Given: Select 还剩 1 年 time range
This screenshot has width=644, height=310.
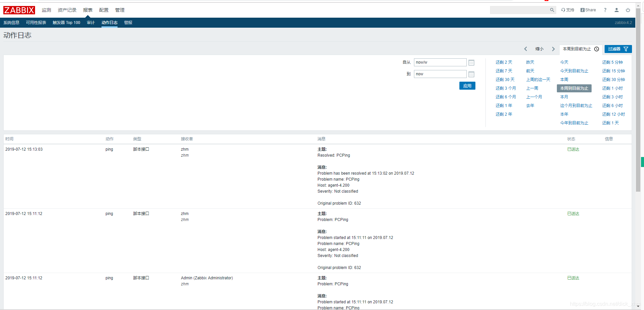Looking at the screenshot, I should tap(504, 106).
